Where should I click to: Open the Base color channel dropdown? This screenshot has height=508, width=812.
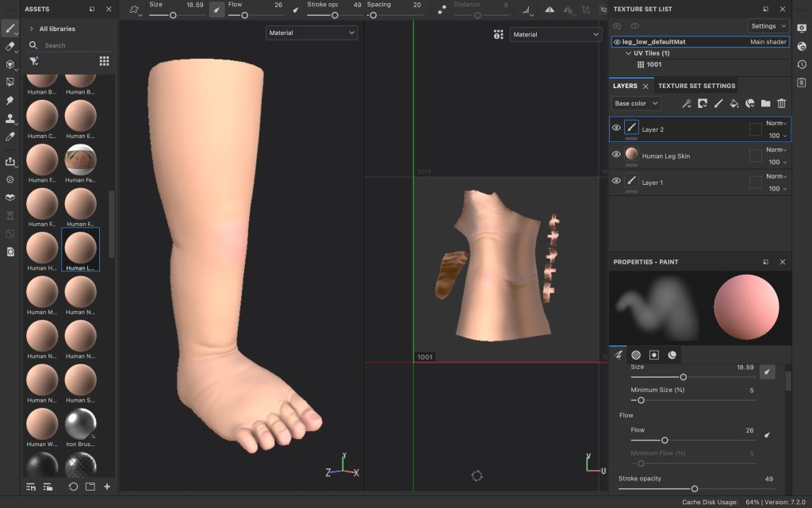pyautogui.click(x=636, y=104)
